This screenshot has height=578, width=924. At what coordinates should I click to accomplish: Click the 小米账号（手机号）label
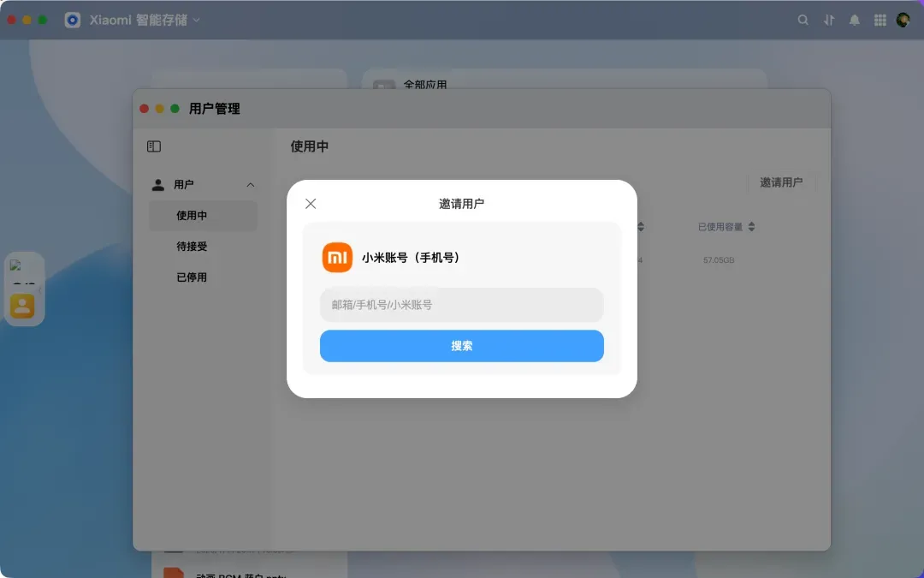tap(412, 258)
